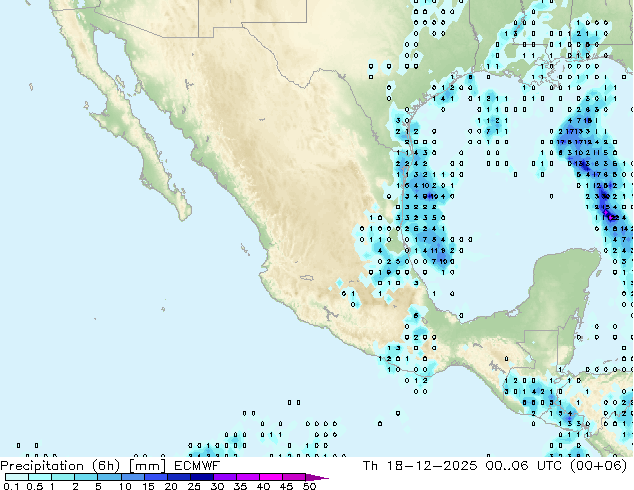Click the '0.5' legend scale value
The image size is (634, 490).
(x=34, y=486)
